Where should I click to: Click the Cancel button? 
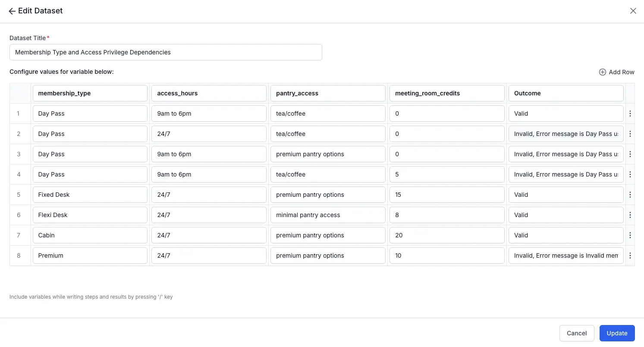point(577,333)
